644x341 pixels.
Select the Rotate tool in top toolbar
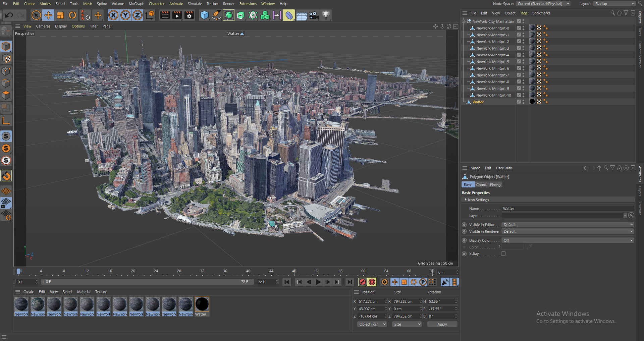pos(72,15)
